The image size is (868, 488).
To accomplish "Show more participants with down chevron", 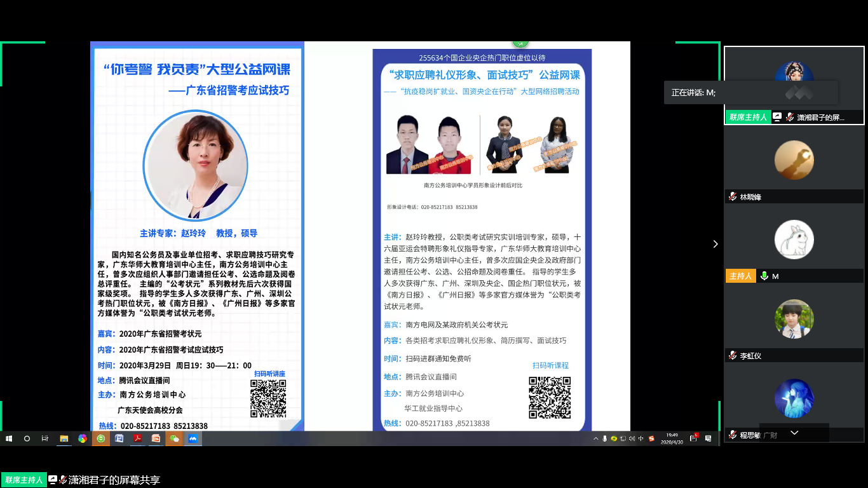I will (794, 433).
